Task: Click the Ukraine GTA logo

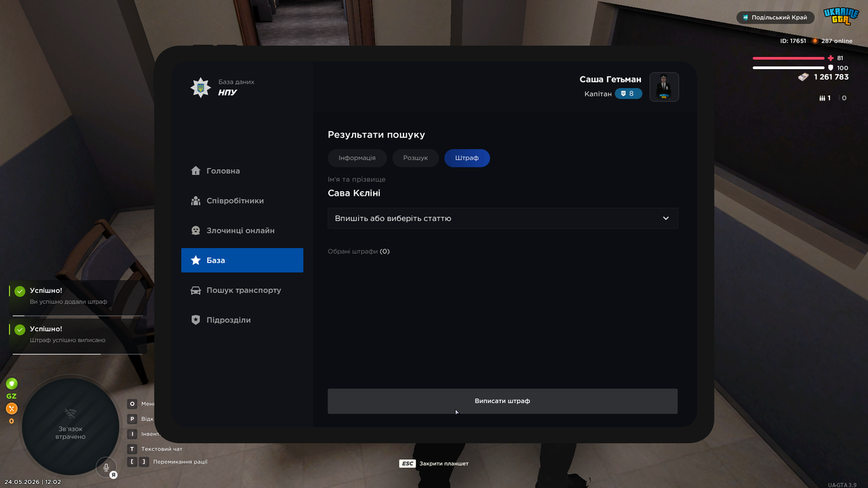Action: pyautogui.click(x=841, y=16)
